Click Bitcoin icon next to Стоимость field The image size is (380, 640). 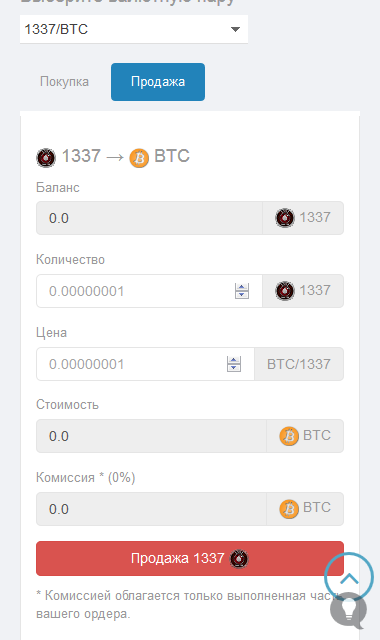coord(289,436)
